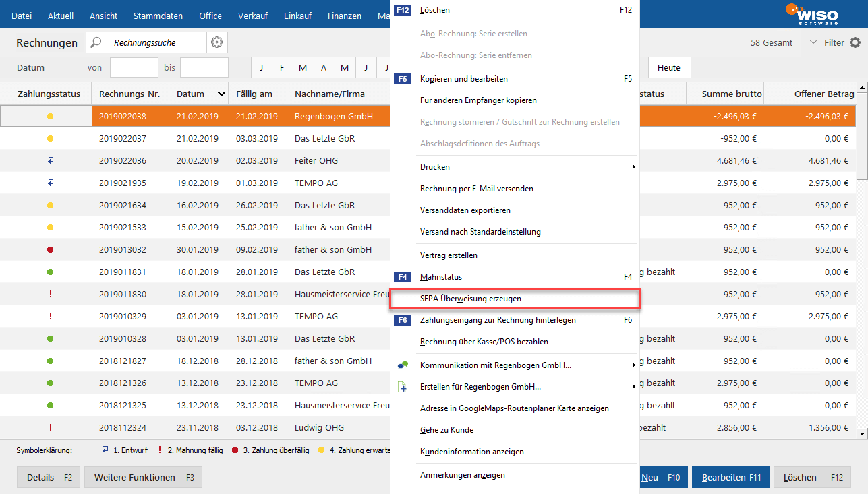Click the Bearbeiten F11 button

click(x=731, y=477)
